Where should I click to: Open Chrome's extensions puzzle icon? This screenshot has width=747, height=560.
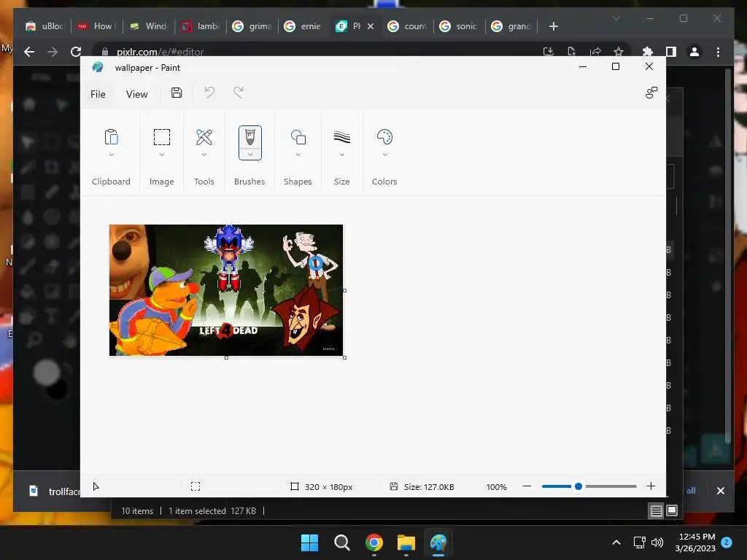[648, 52]
